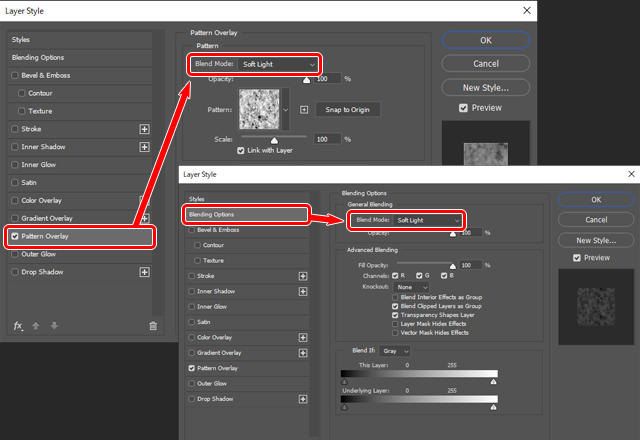640x440 pixels.
Task: Click the pattern Scale slider handle
Action: coord(275,141)
